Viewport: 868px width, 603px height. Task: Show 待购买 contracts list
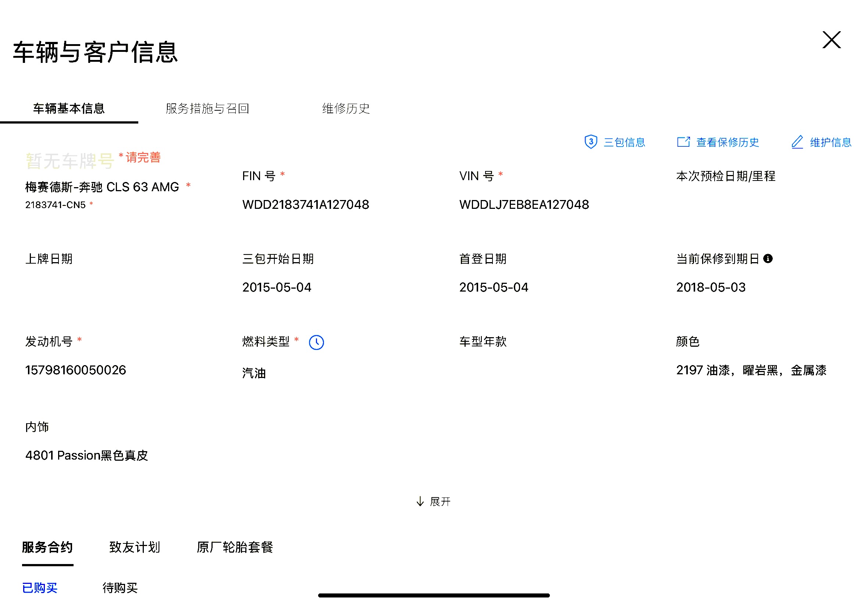click(120, 588)
